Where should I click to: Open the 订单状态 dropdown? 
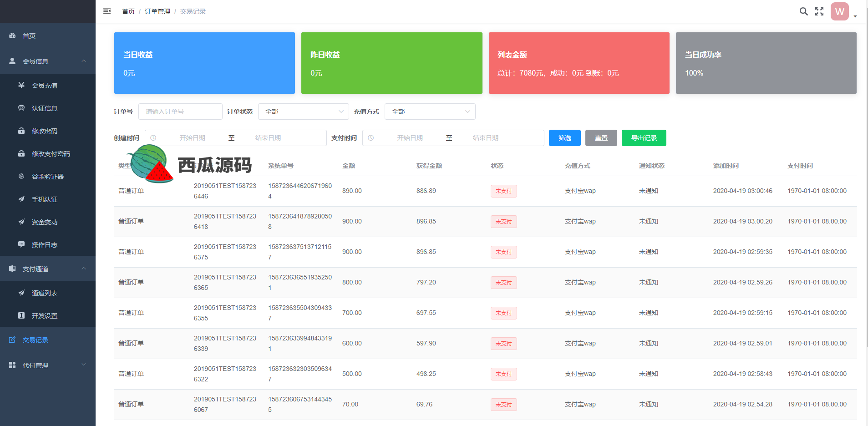click(304, 112)
